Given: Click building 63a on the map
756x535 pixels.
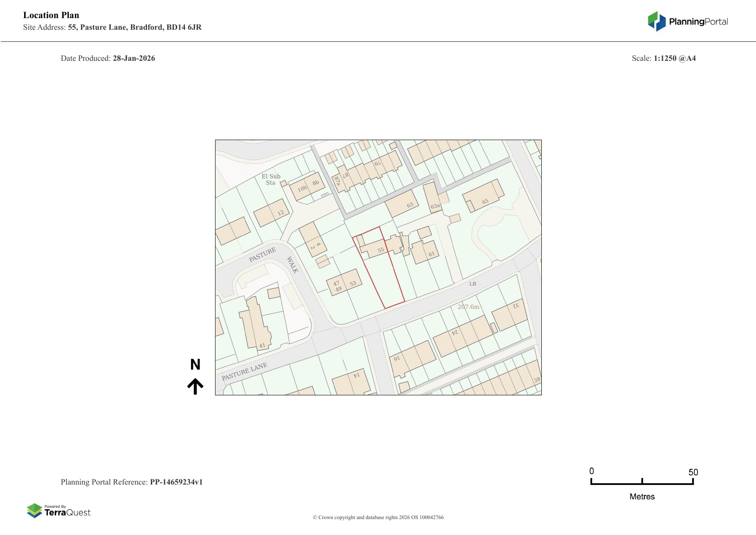Looking at the screenshot, I should click(435, 206).
